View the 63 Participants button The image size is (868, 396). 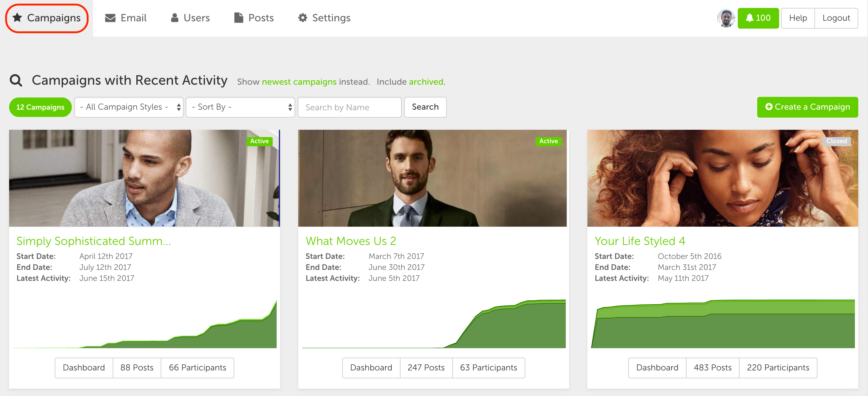(488, 368)
